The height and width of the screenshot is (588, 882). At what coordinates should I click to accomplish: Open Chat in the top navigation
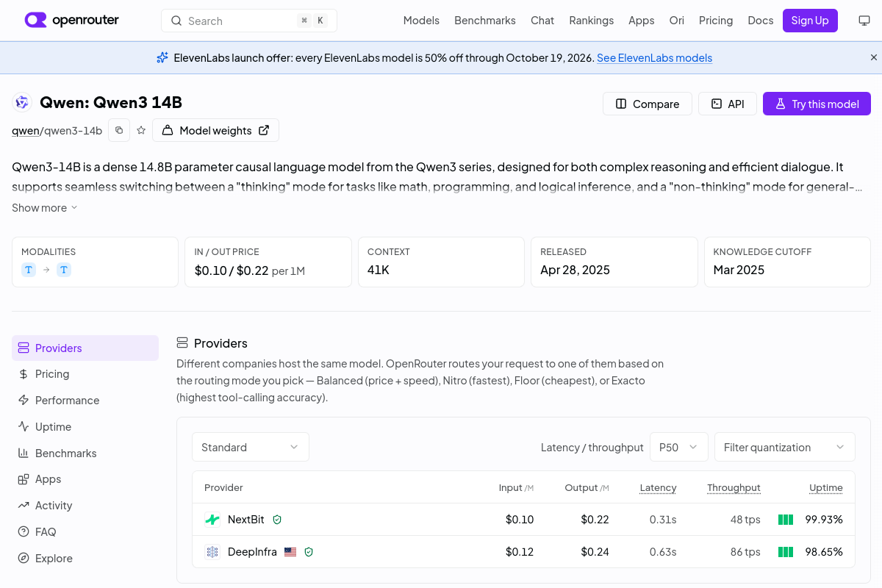[542, 21]
